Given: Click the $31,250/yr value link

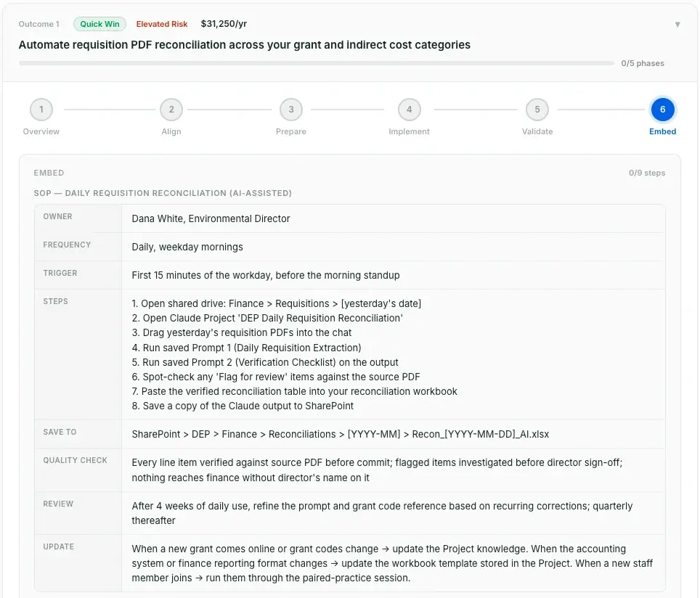Looking at the screenshot, I should tap(224, 22).
